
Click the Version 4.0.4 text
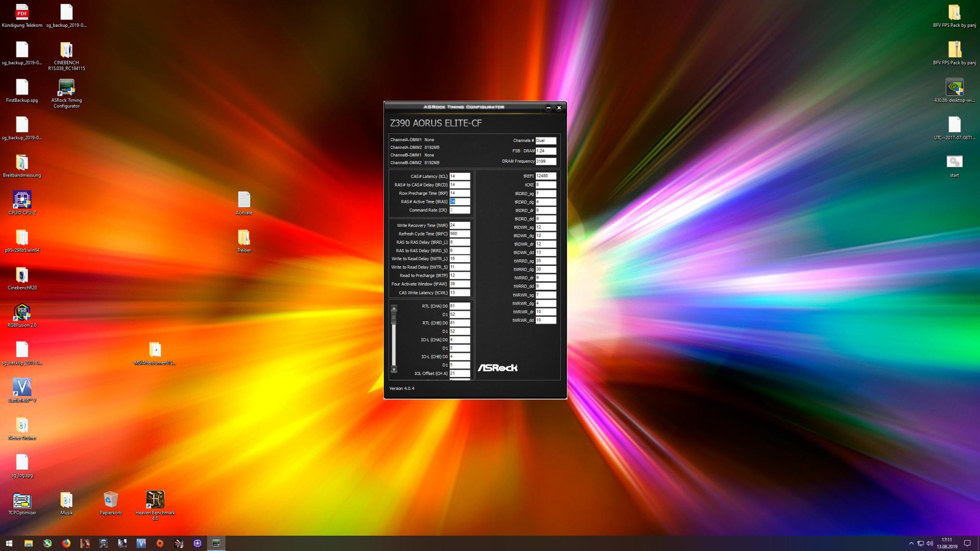(402, 388)
